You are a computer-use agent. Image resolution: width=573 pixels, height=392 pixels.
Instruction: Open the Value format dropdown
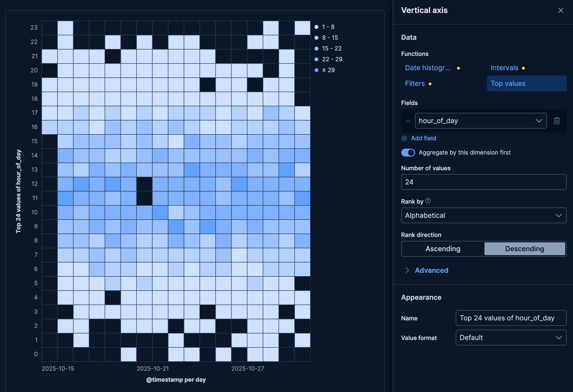pos(510,338)
